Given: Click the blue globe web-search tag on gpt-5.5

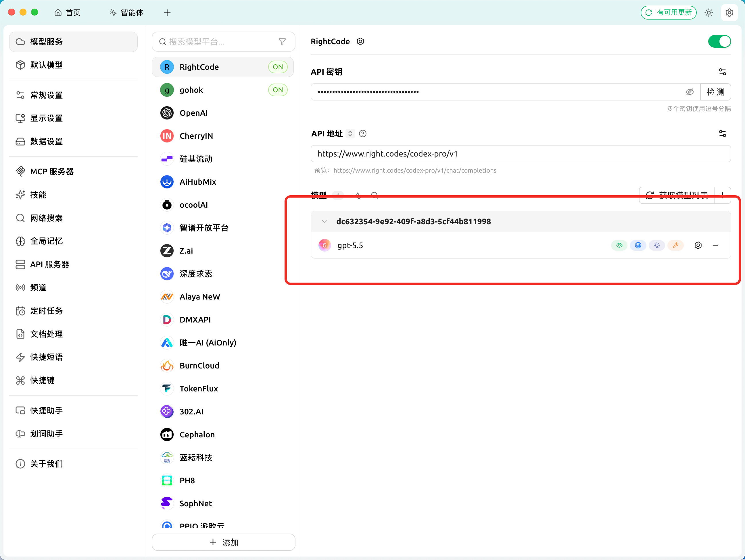Looking at the screenshot, I should pos(638,245).
